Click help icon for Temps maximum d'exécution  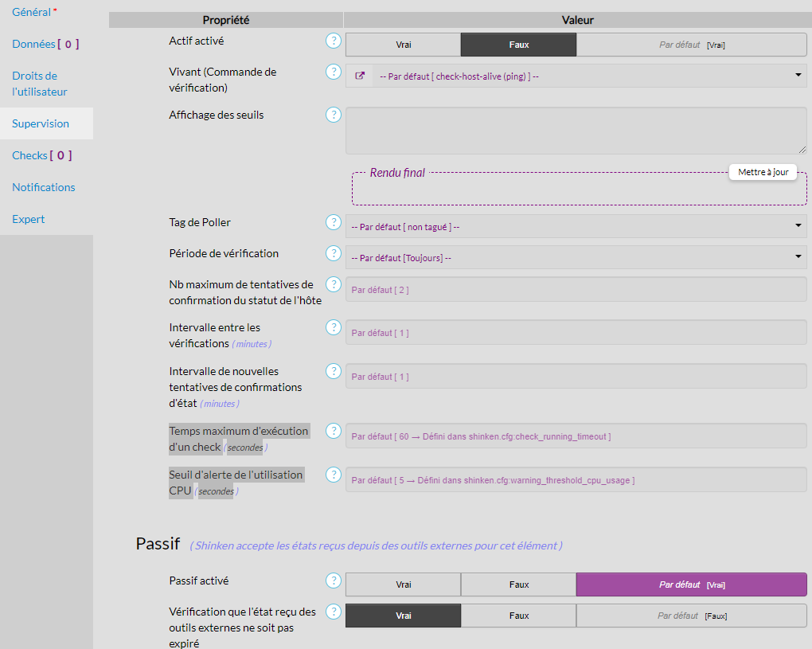[x=334, y=431]
